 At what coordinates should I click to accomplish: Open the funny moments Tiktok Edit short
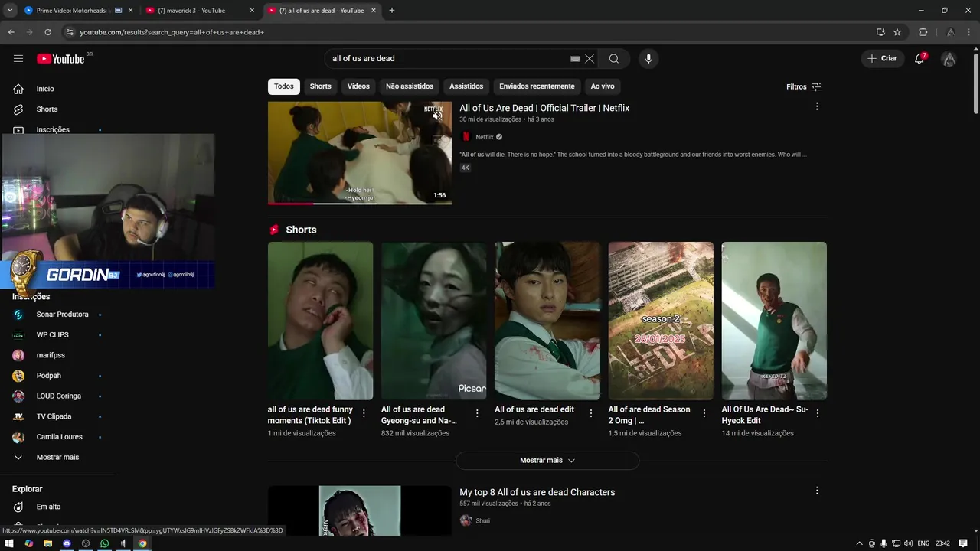click(x=320, y=321)
